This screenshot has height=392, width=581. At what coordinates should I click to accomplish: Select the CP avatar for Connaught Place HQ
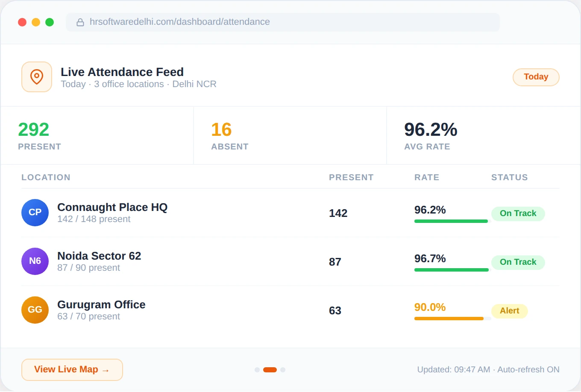(35, 212)
